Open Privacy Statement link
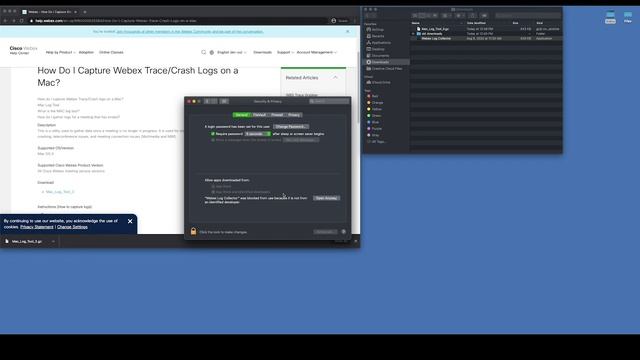640x360 pixels. pyautogui.click(x=37, y=227)
